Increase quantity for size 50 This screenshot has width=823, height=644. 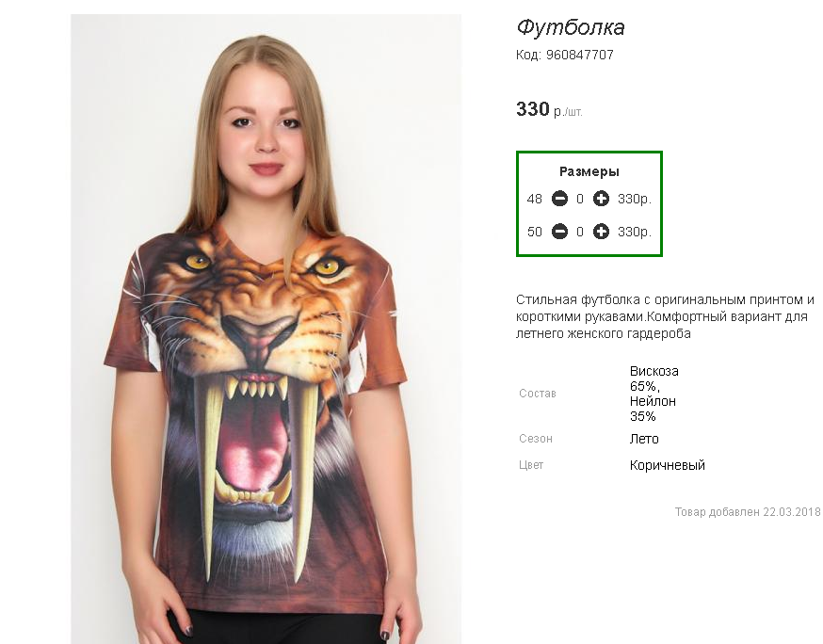pos(601,231)
